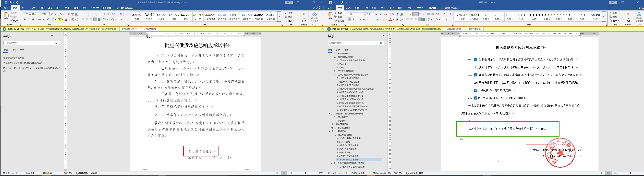Apply strikethrough in the left window ribbon
This screenshot has height=176, width=644.
(40, 19)
